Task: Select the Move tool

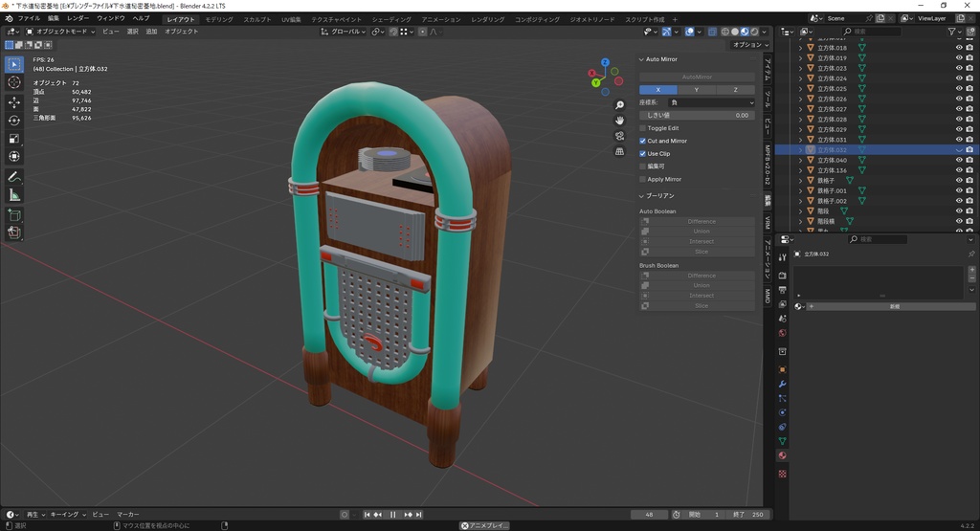Action: [13, 102]
